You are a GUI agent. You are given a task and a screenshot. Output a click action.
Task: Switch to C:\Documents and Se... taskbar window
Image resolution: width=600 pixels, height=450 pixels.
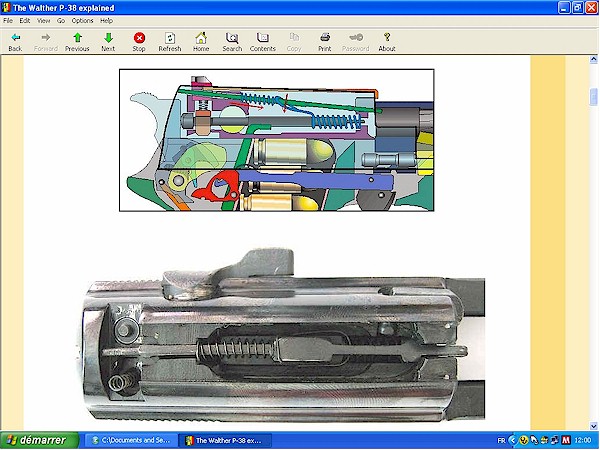pyautogui.click(x=131, y=440)
